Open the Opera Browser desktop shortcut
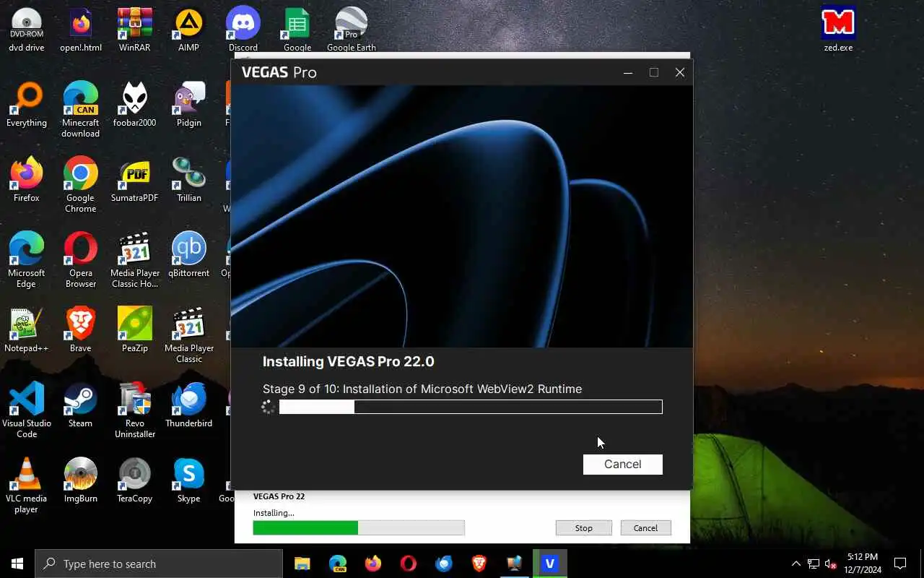This screenshot has height=578, width=924. [81, 260]
